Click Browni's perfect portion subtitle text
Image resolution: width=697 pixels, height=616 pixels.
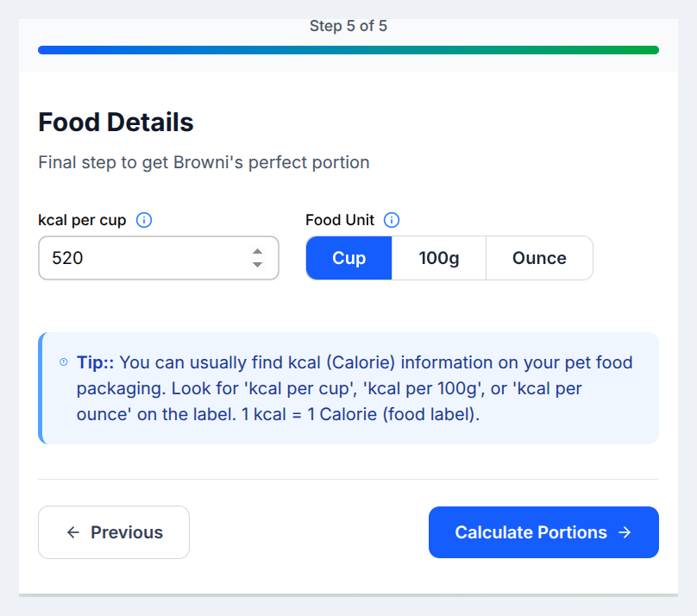tap(203, 162)
